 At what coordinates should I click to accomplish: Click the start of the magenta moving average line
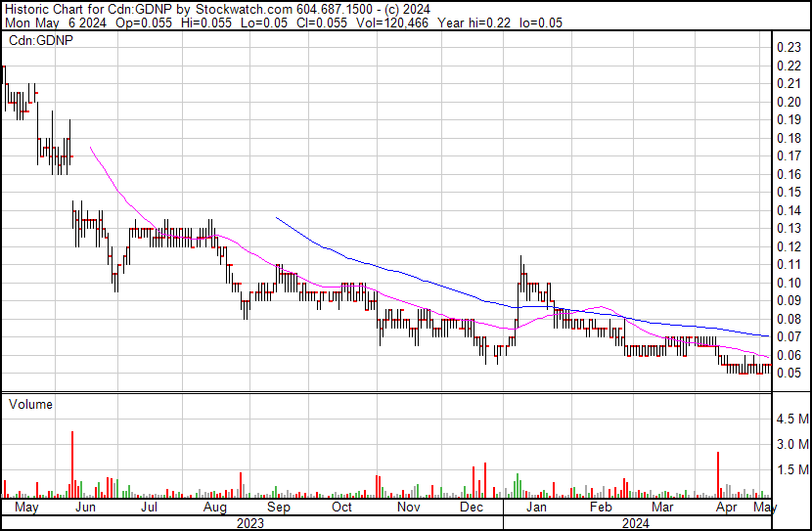coord(90,148)
